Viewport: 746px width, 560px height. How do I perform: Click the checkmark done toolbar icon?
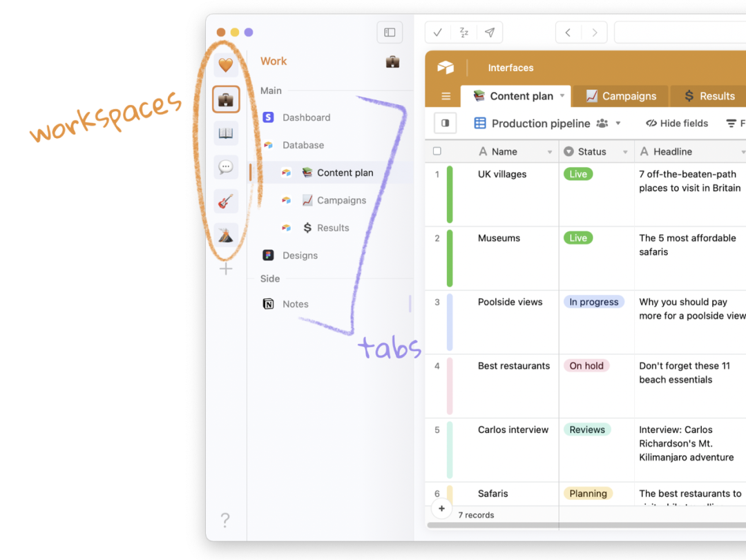[x=438, y=32]
